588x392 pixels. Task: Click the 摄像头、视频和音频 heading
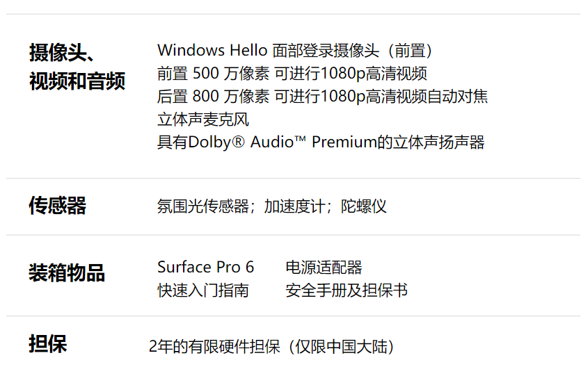click(77, 67)
